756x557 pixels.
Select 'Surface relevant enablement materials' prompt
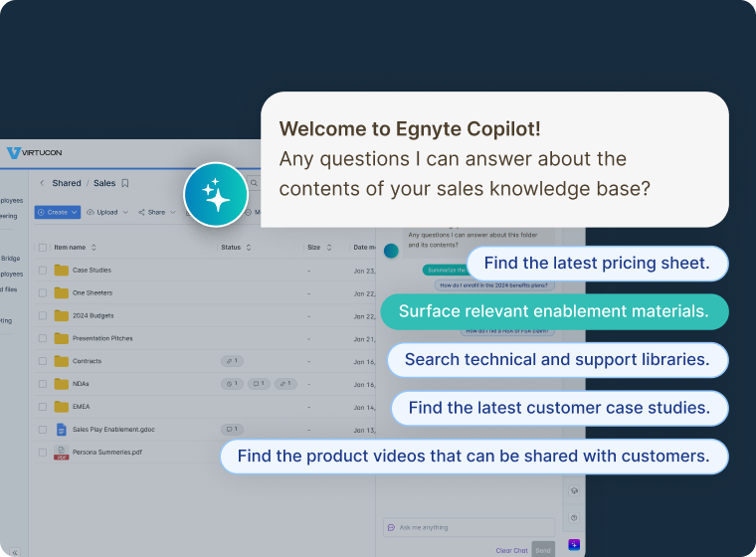[554, 311]
